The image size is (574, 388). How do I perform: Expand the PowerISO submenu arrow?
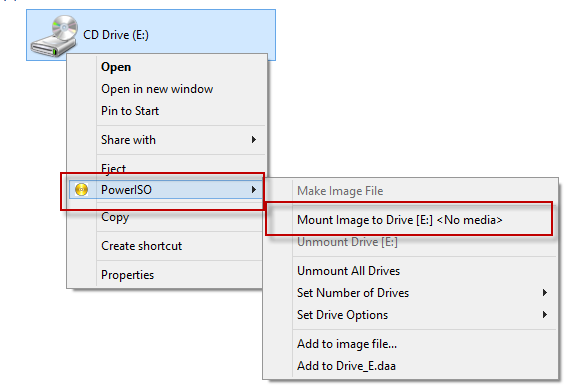point(254,190)
